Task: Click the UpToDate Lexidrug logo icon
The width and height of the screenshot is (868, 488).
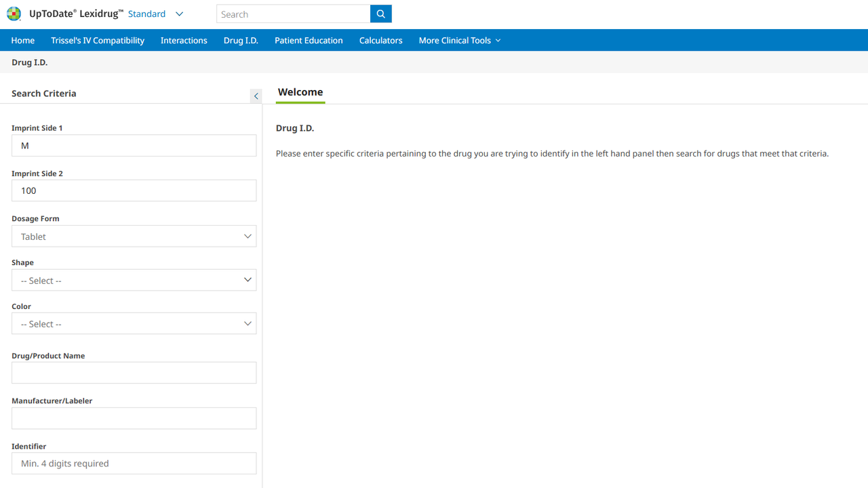Action: tap(14, 14)
